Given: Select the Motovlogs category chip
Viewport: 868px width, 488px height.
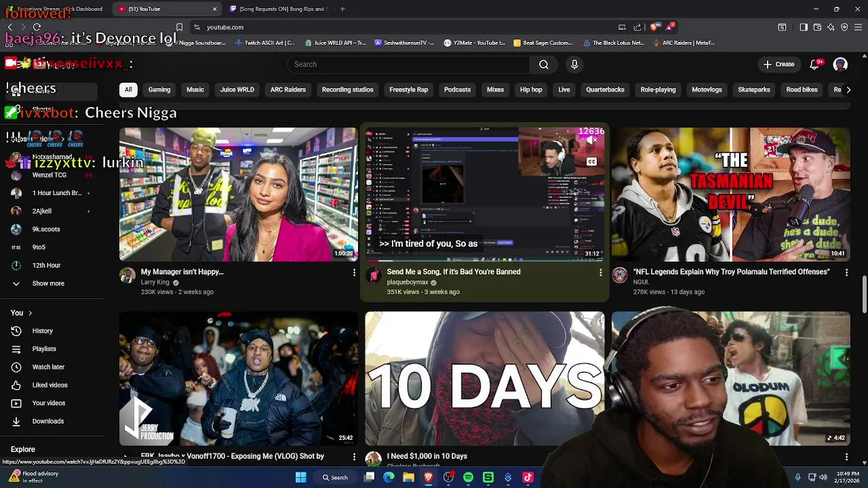Looking at the screenshot, I should click(707, 89).
